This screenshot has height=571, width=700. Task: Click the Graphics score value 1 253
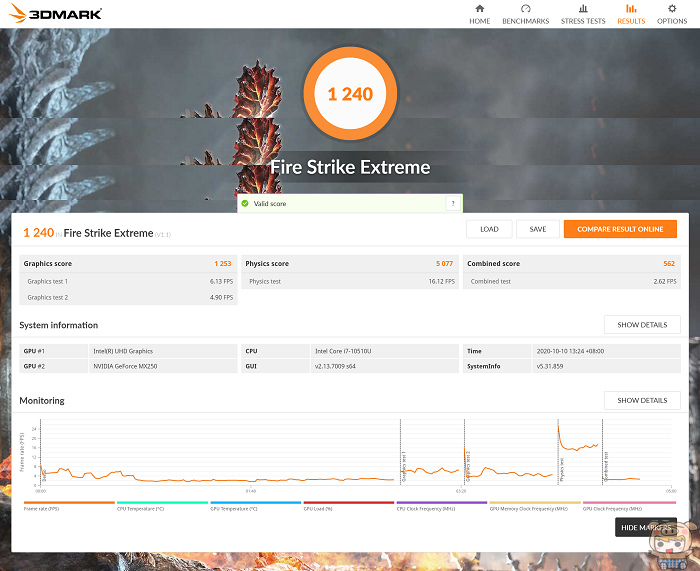[x=223, y=263]
